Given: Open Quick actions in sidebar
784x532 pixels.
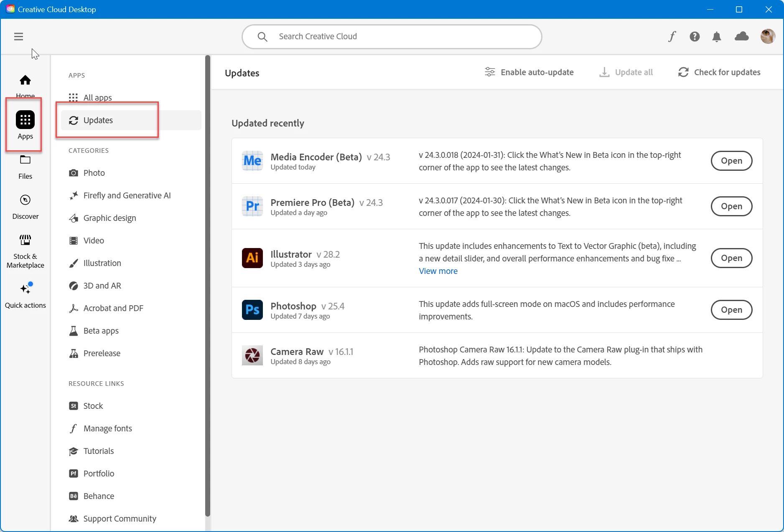Looking at the screenshot, I should pyautogui.click(x=25, y=296).
